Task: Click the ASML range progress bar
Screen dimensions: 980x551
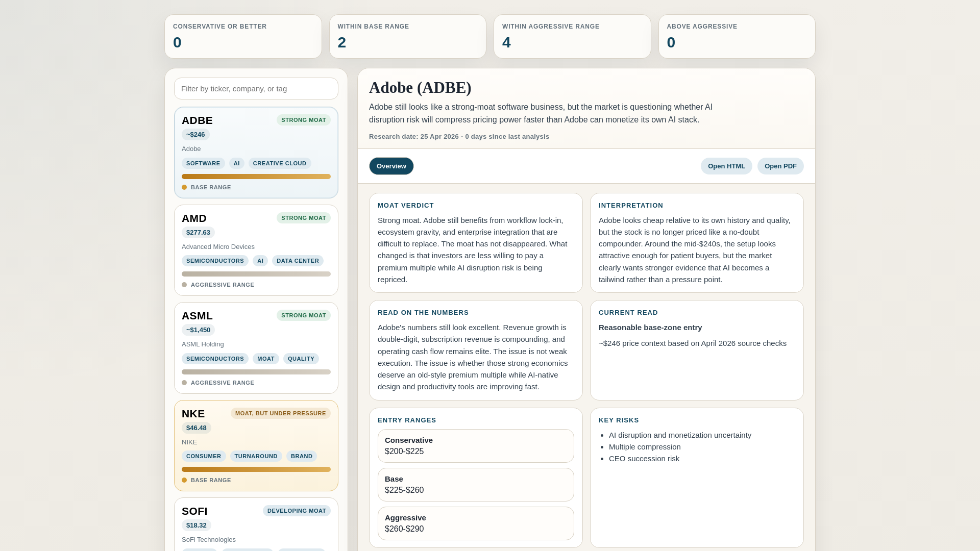Action: coord(256,372)
